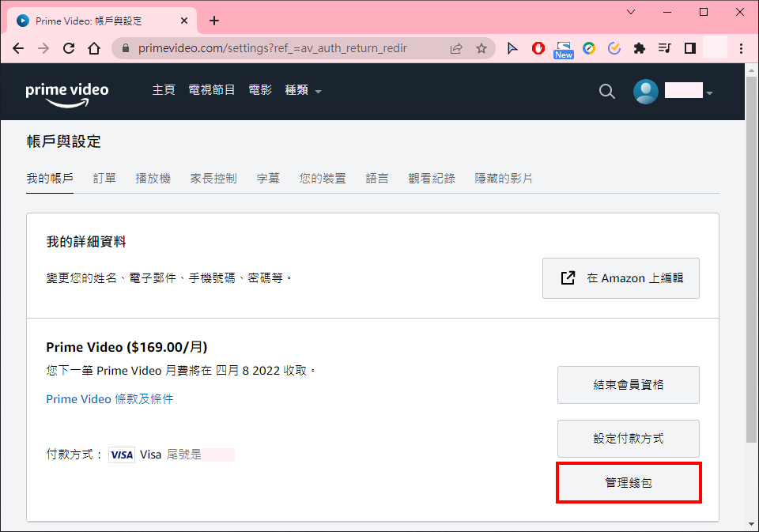Click the Prime Video ($169.00/月) heading
The image size is (759, 532).
pyautogui.click(x=126, y=347)
